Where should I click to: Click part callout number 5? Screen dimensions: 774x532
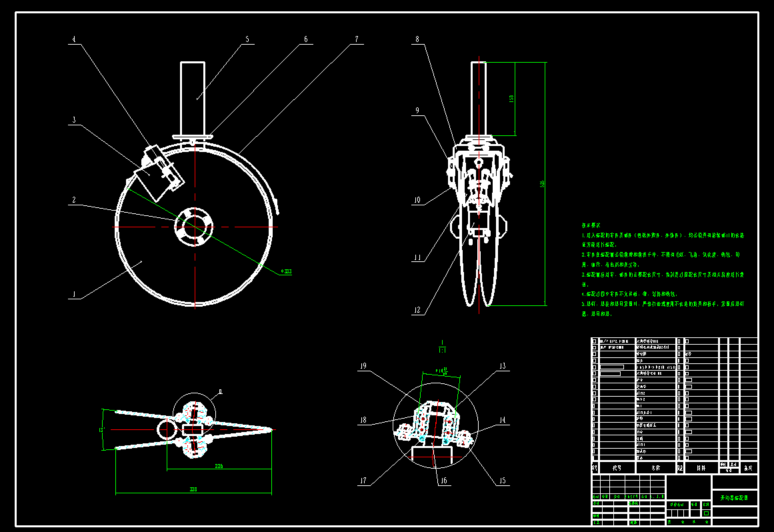click(x=247, y=39)
